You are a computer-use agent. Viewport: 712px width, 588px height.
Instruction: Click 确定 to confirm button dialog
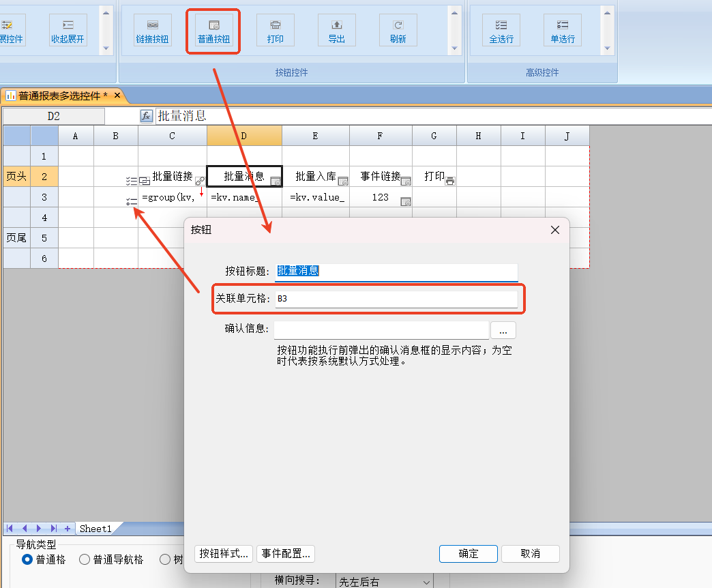(469, 553)
